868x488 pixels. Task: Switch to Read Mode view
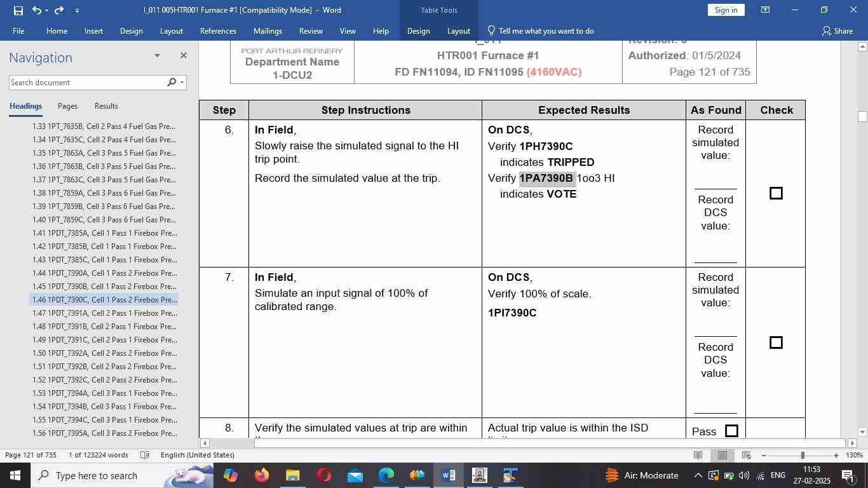click(x=698, y=455)
